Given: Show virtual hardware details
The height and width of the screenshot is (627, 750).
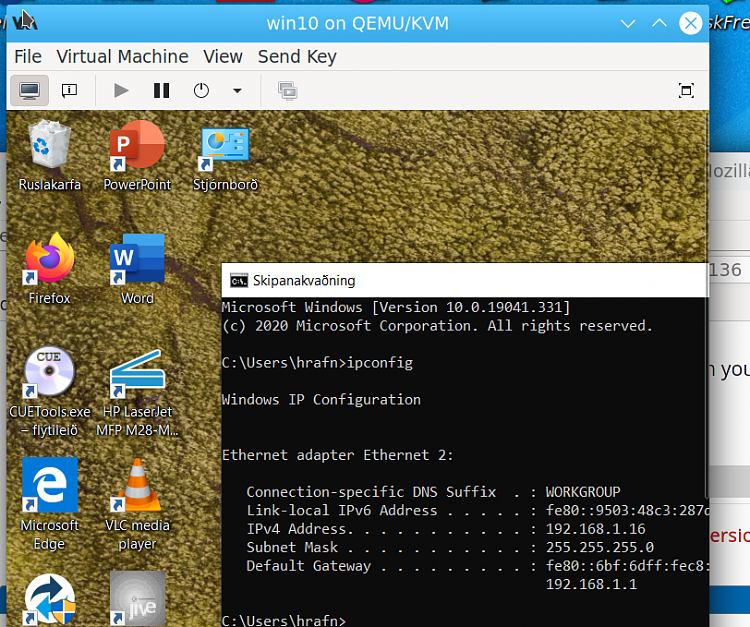Looking at the screenshot, I should (x=69, y=90).
